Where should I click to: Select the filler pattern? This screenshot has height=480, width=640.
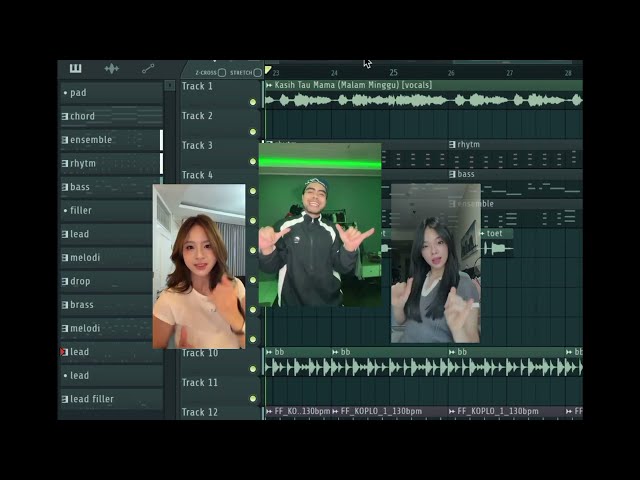(106, 211)
